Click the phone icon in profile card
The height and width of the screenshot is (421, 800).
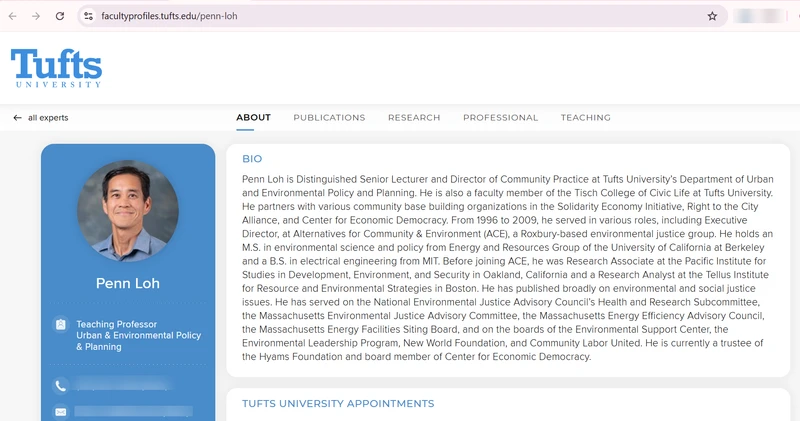(60, 386)
